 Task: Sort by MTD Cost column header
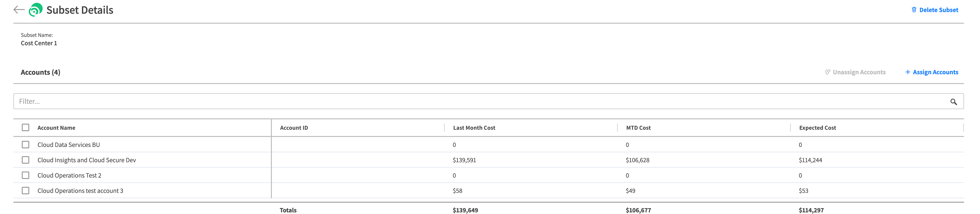pos(638,128)
